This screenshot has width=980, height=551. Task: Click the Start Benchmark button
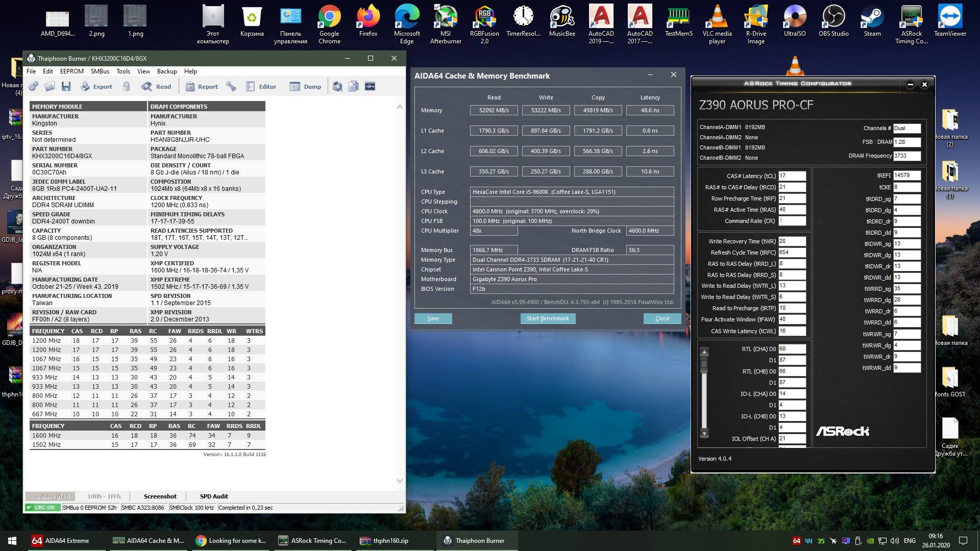[x=548, y=318]
